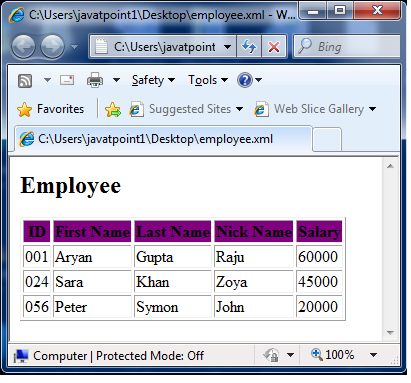The width and height of the screenshot is (411, 383).
Task: Click the status bar security lock icon
Action: (x=271, y=355)
